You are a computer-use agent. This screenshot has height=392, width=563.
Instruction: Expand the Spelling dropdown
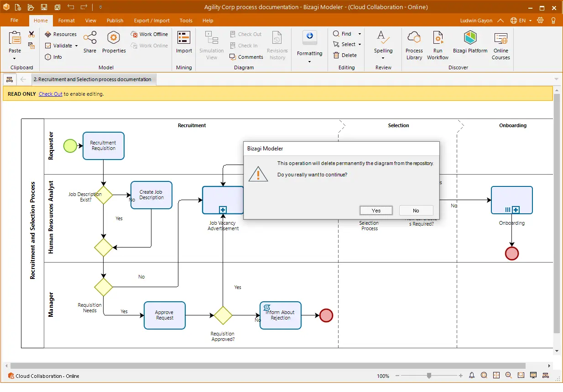pyautogui.click(x=383, y=58)
